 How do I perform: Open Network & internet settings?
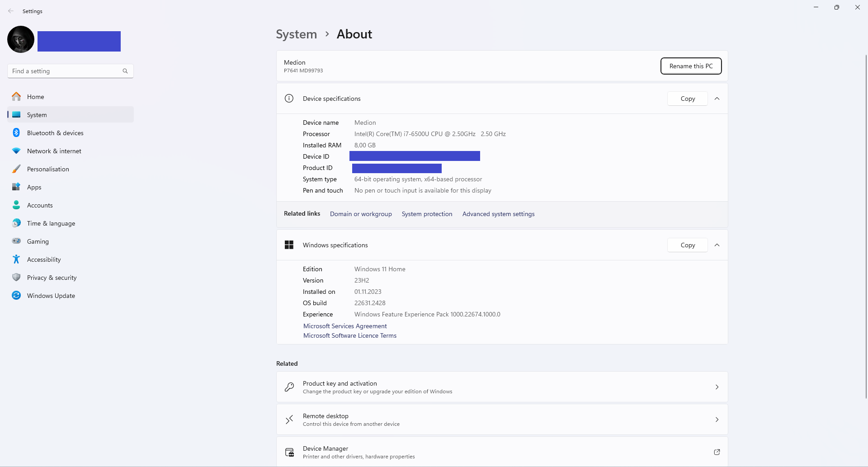71,151
